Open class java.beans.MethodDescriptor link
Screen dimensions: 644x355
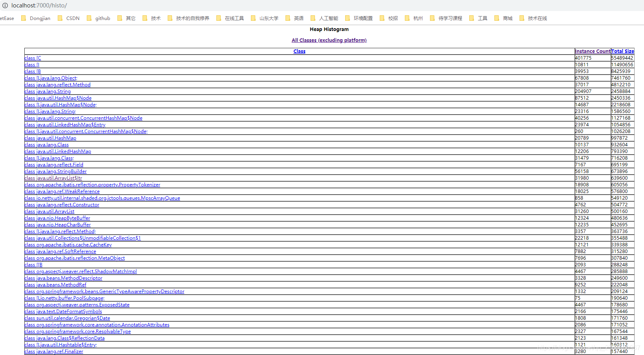pos(63,278)
